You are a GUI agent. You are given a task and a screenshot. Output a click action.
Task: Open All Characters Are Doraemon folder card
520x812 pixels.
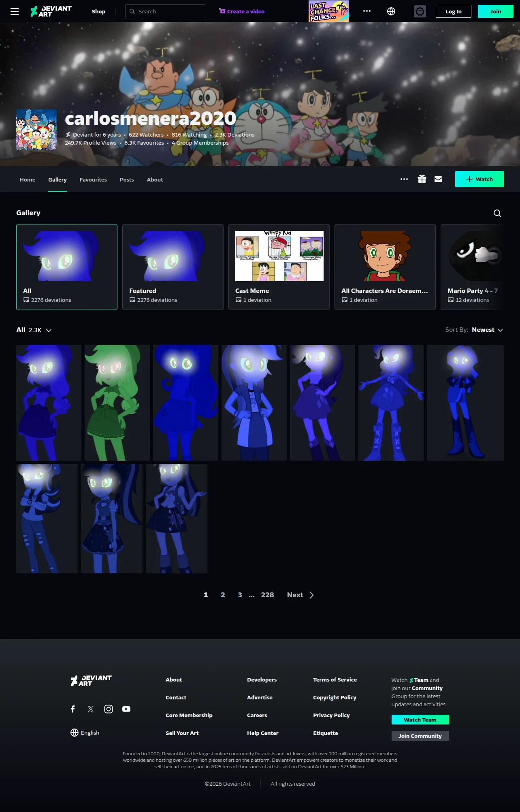point(385,267)
